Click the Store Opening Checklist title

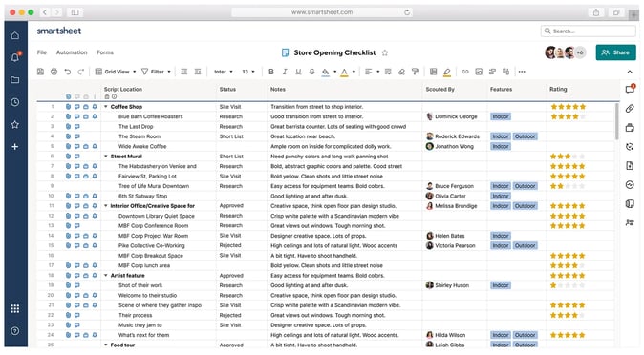[334, 52]
